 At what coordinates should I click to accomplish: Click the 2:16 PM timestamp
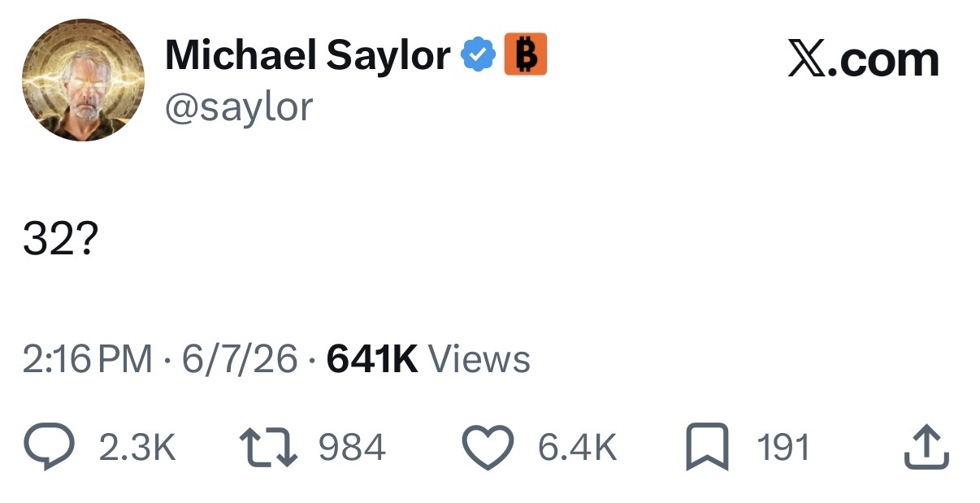pos(88,359)
